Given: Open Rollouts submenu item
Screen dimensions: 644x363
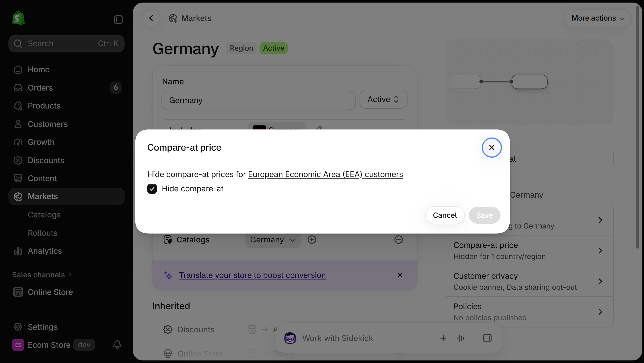Looking at the screenshot, I should 43,233.
